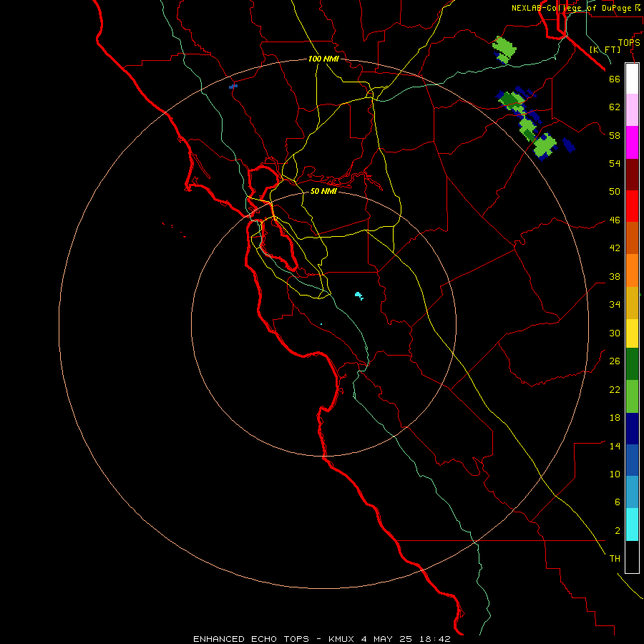Click the gold legend swatch
Image resolution: width=644 pixels, height=644 pixels.
pyautogui.click(x=632, y=303)
